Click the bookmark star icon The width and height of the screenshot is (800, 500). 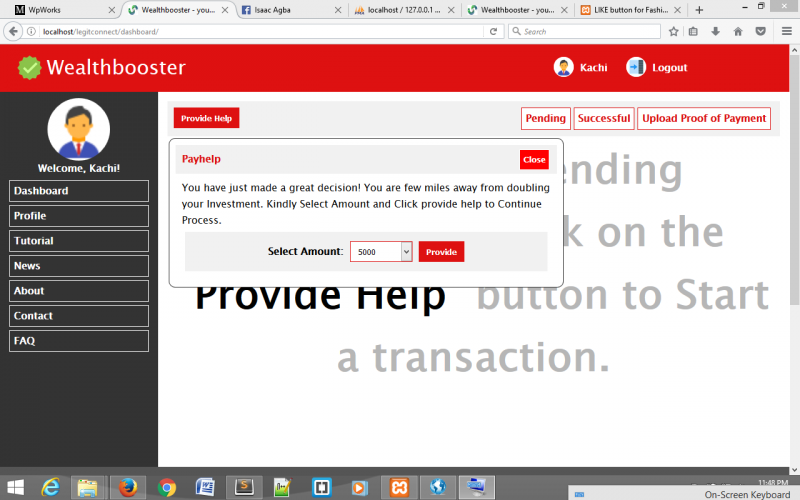(673, 32)
